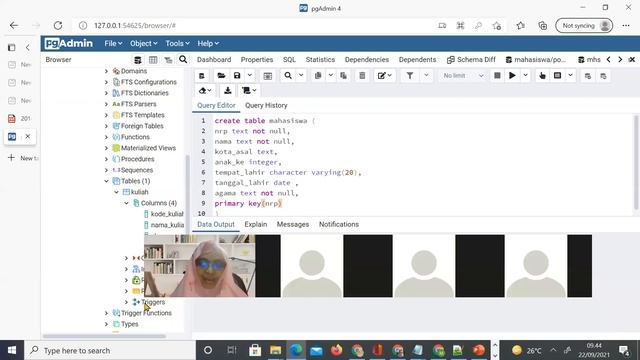This screenshot has height=360, width=640.
Task: Click the Find magnifier icon in query toolbar
Action: pos(288,76)
